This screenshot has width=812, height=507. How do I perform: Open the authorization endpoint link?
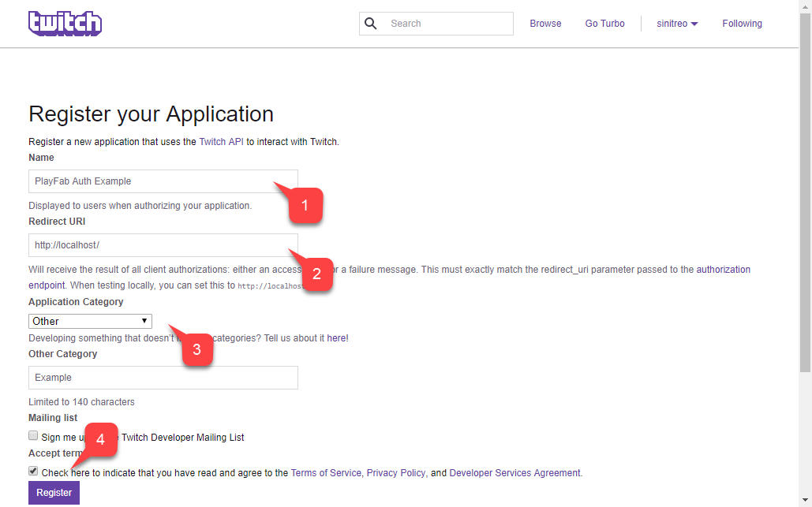click(724, 268)
